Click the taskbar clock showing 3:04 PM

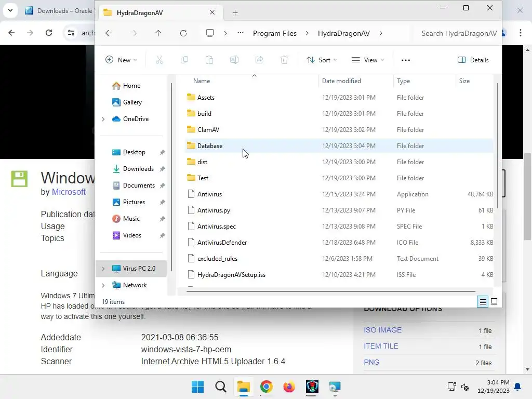(x=494, y=387)
